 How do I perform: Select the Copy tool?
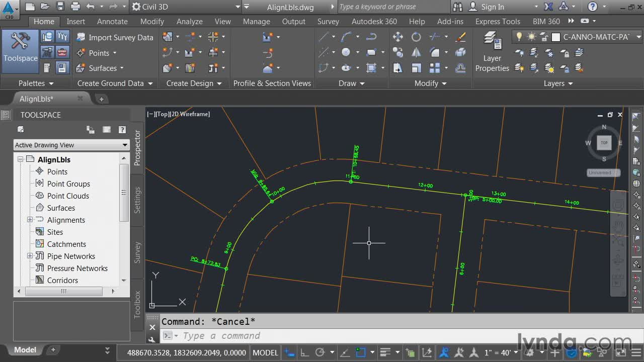click(397, 52)
